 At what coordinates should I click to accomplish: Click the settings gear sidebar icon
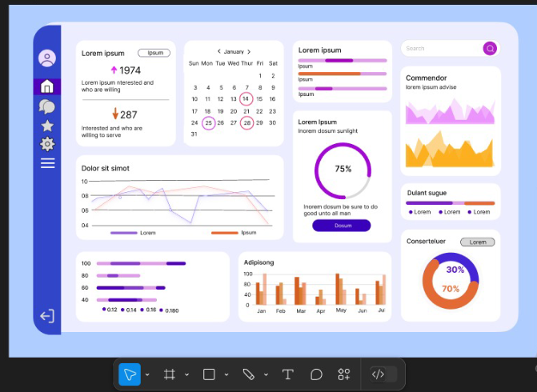coord(47,144)
